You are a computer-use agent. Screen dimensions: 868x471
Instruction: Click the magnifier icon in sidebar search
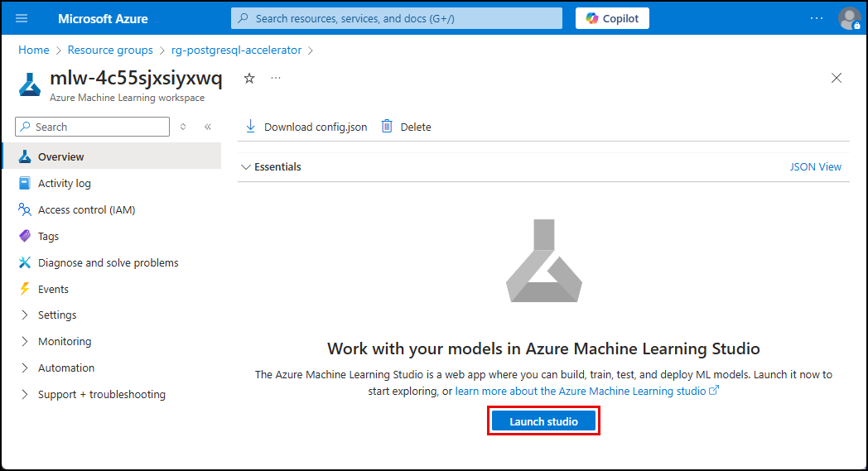[x=26, y=127]
